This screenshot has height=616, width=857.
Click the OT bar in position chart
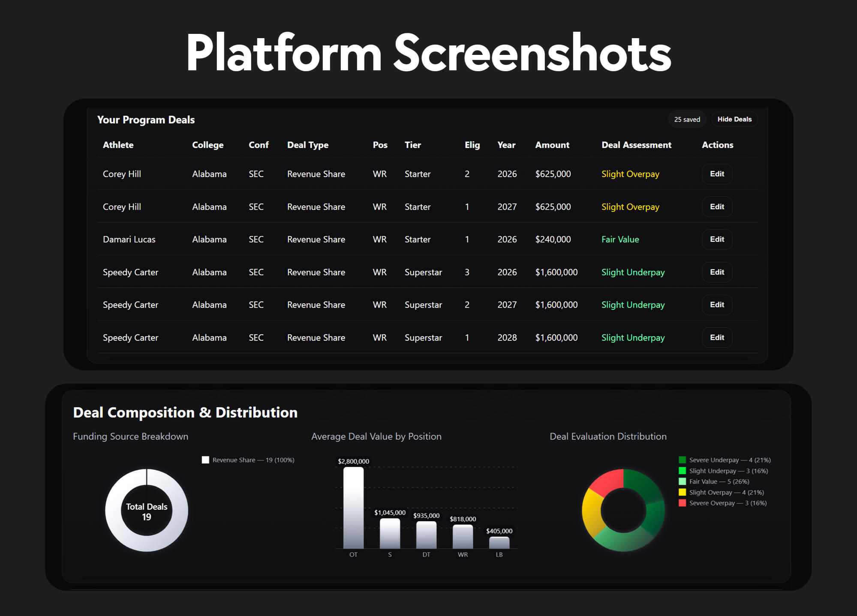(x=353, y=508)
